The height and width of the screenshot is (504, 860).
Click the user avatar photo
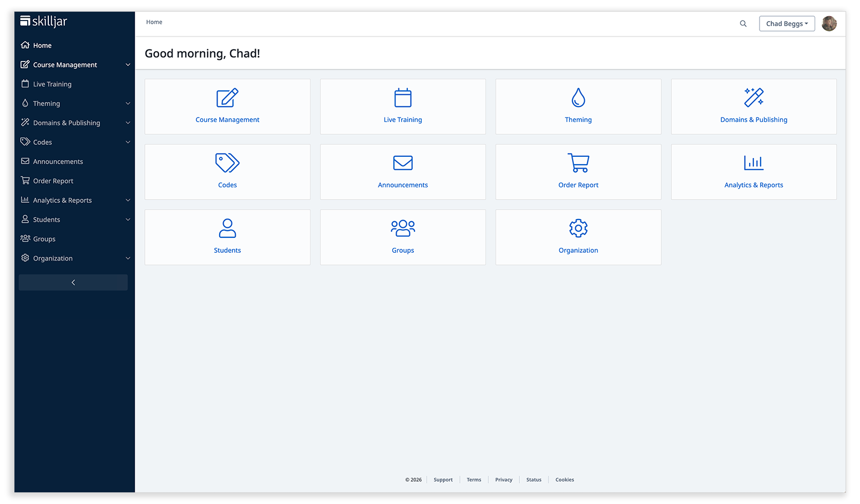pos(829,23)
